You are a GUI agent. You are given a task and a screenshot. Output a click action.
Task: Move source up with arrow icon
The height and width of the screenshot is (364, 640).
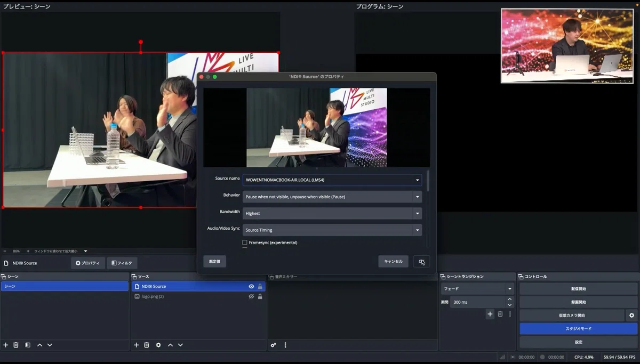(170, 345)
